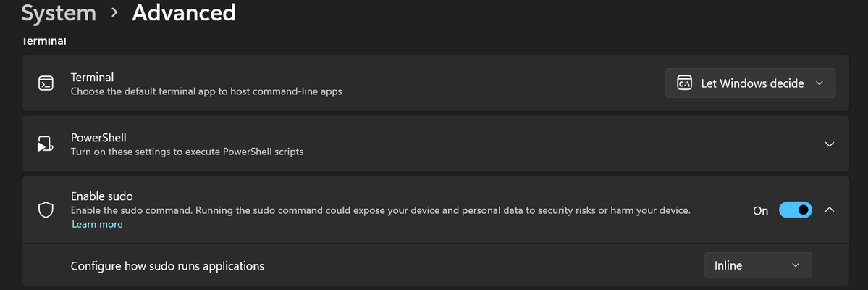Click the On label beside the sudo toggle
This screenshot has width=868, height=290.
point(760,211)
